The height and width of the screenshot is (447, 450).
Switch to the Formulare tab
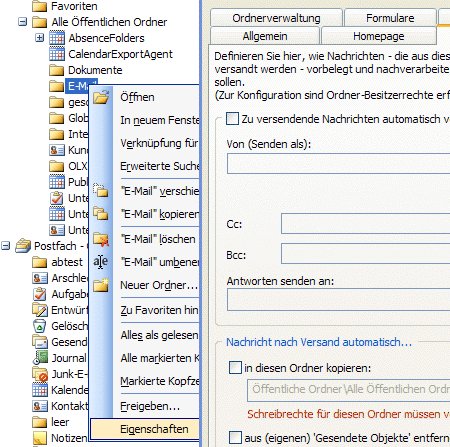(390, 18)
